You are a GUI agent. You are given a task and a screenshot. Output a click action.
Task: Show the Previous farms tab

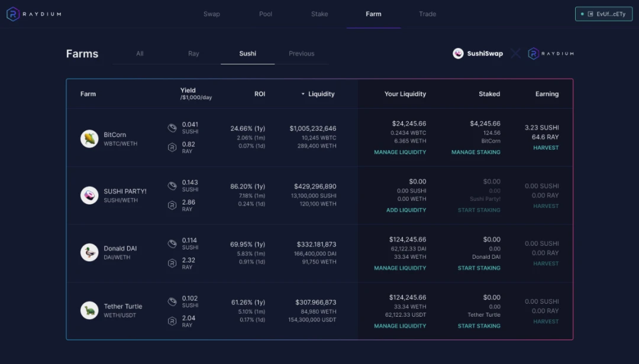(x=302, y=53)
